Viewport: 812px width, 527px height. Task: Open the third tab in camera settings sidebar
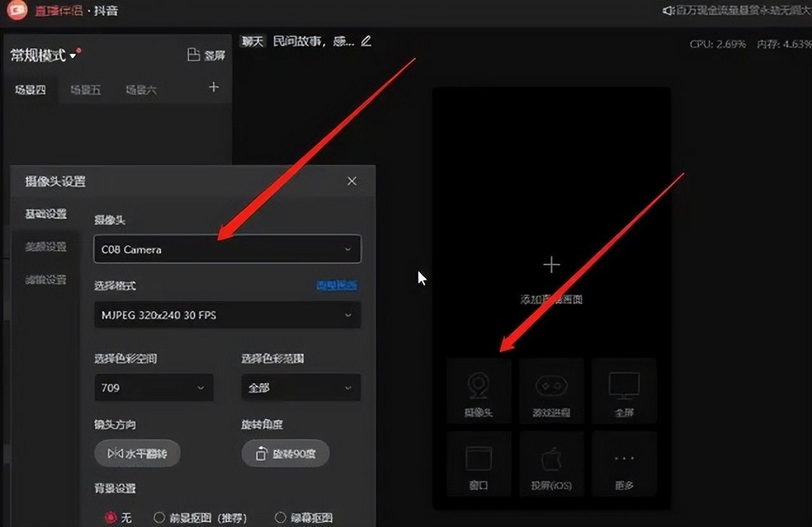tap(46, 280)
